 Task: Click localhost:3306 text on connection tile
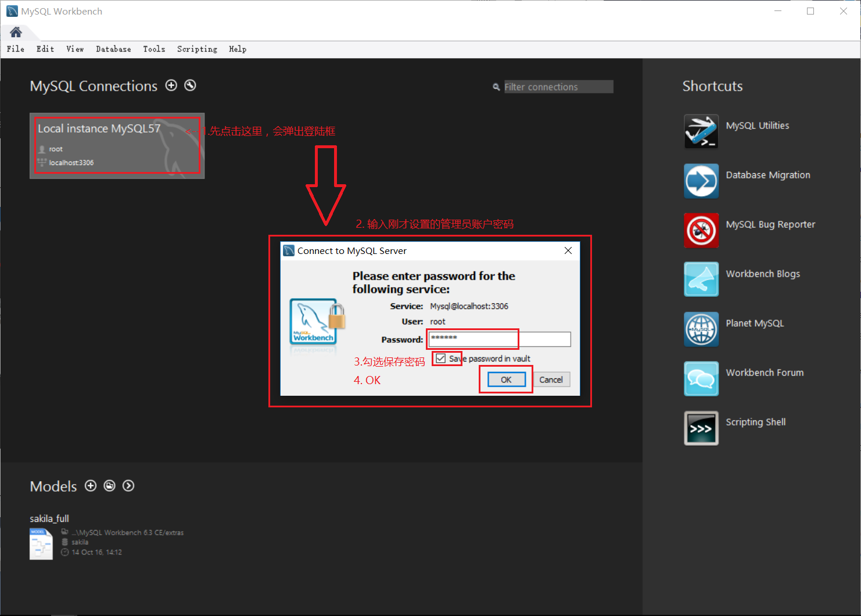[x=71, y=163]
